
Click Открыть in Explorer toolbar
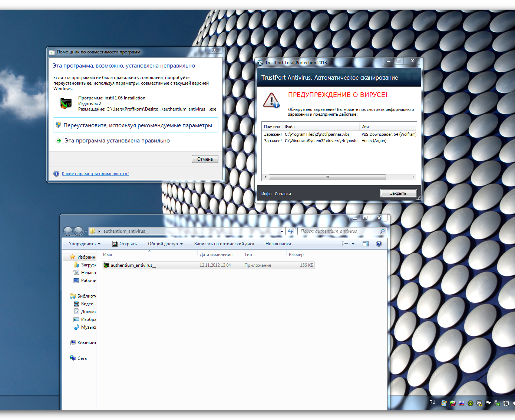pos(125,244)
